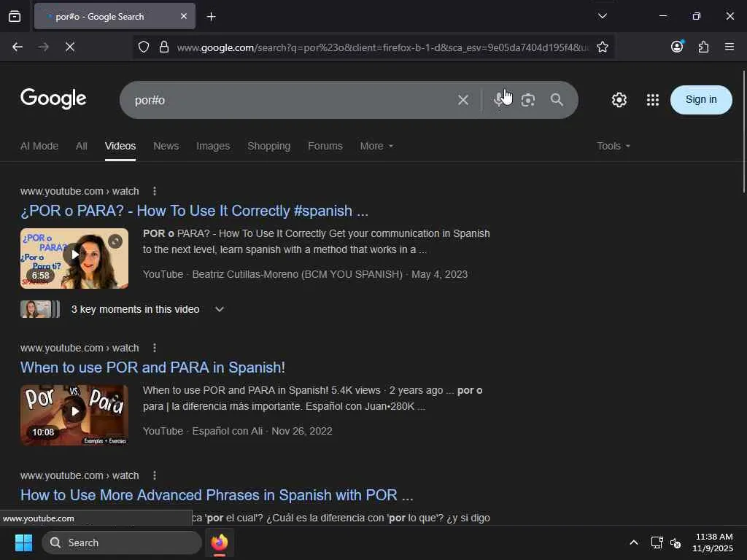Bookmark this page with the star icon

coord(602,47)
